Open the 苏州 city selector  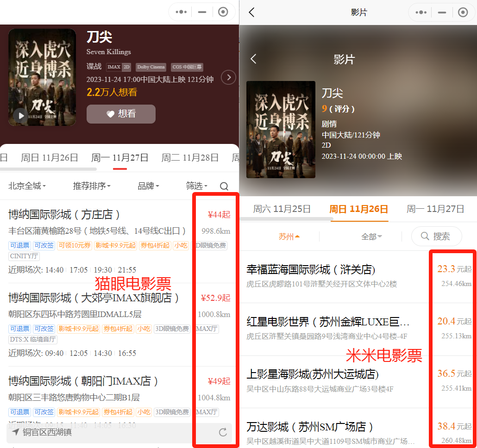point(289,236)
